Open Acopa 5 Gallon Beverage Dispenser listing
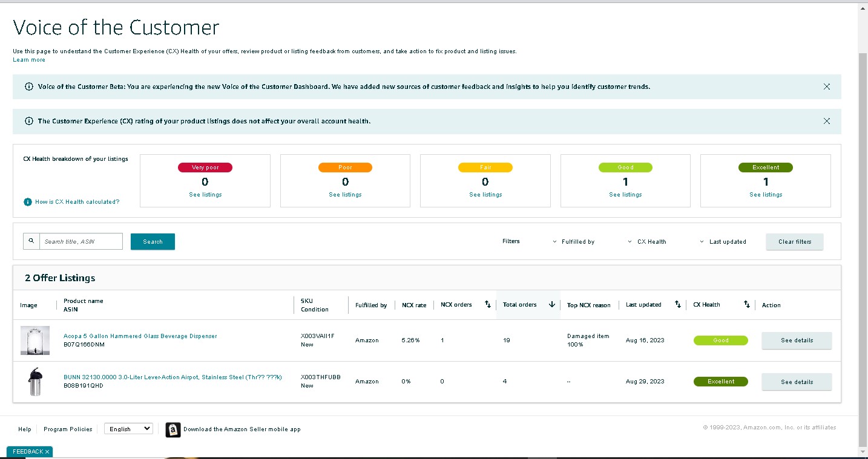868x459 pixels. (x=140, y=336)
